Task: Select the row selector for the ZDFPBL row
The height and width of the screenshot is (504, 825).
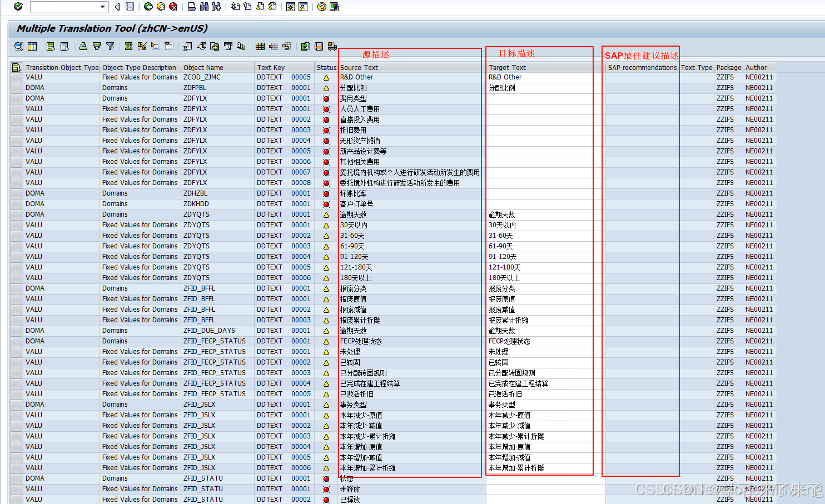Action: tap(16, 88)
